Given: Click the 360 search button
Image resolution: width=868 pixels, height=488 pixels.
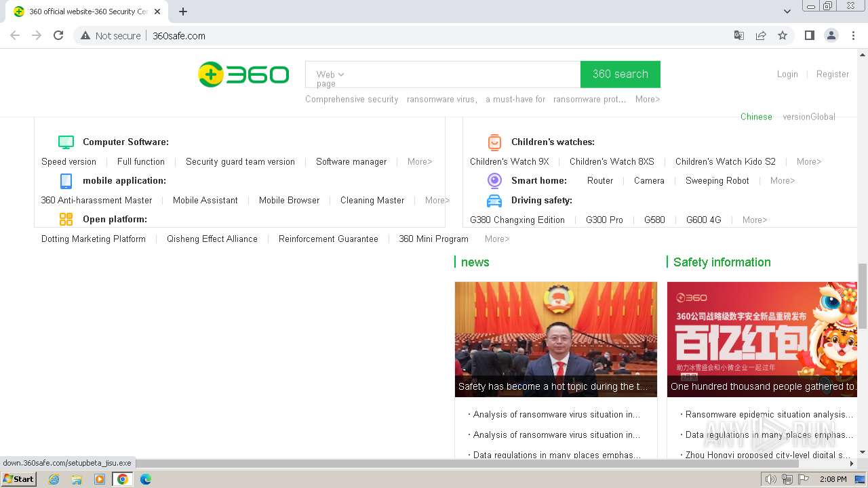Looking at the screenshot, I should 620,75.
